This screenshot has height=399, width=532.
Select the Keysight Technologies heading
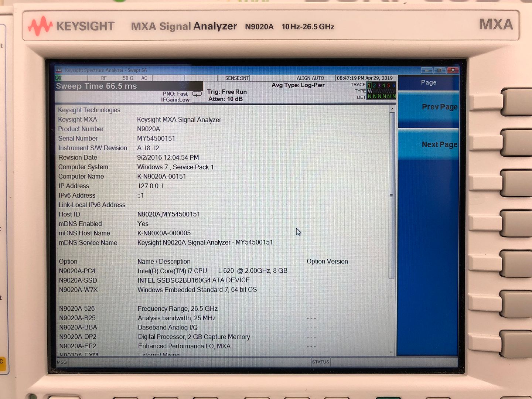tap(89, 110)
